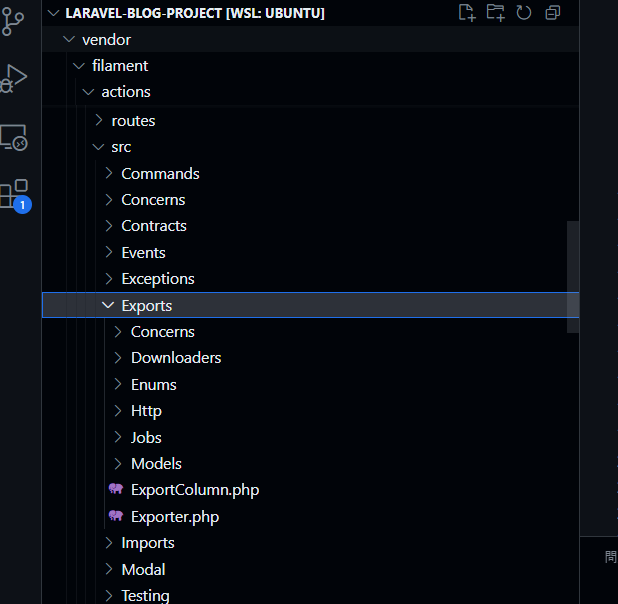Expand the Http folder
618x604 pixels.
310,411
